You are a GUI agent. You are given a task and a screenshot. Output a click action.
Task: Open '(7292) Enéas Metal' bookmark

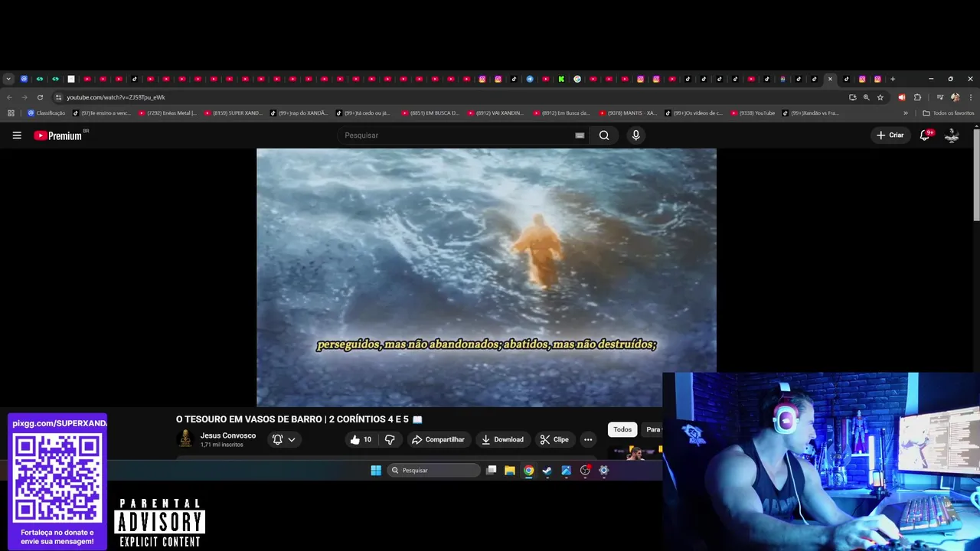pyautogui.click(x=167, y=113)
